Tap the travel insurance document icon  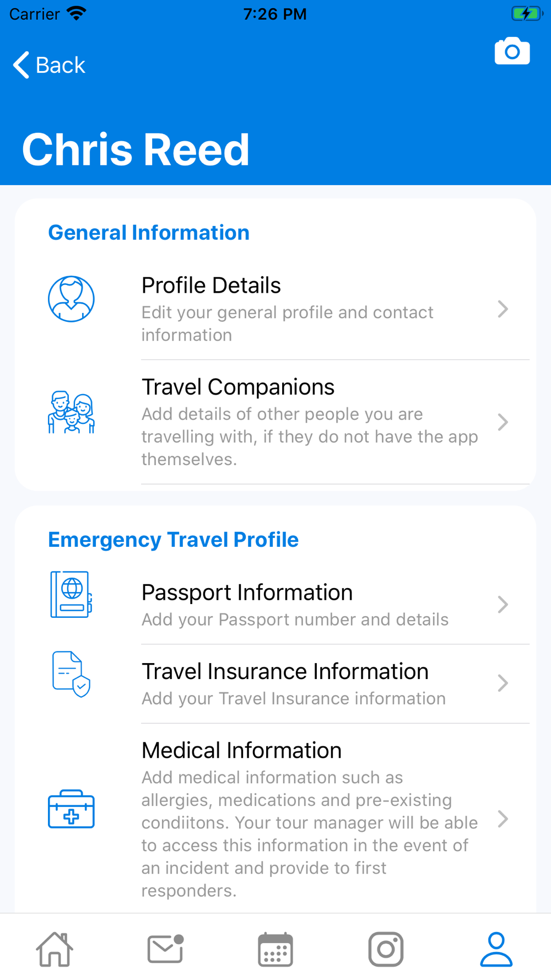tap(71, 674)
